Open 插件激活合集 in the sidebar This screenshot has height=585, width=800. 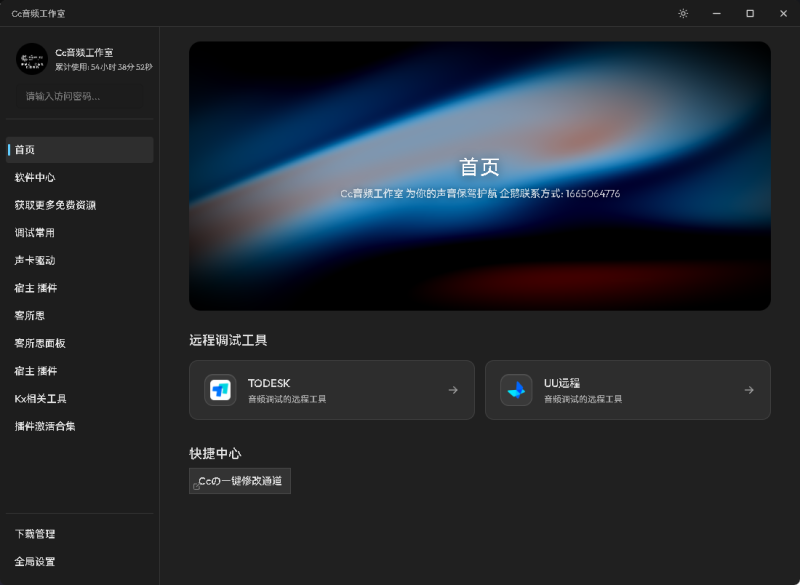80,426
